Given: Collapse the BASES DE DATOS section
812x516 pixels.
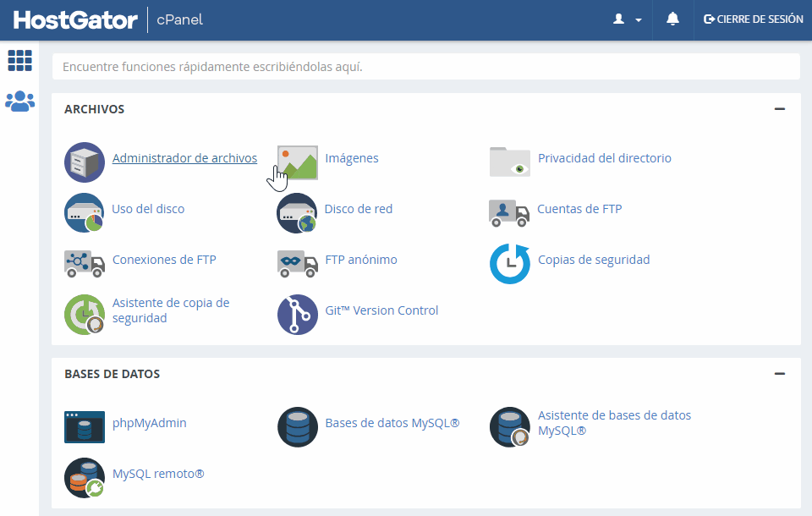Looking at the screenshot, I should coord(780,374).
